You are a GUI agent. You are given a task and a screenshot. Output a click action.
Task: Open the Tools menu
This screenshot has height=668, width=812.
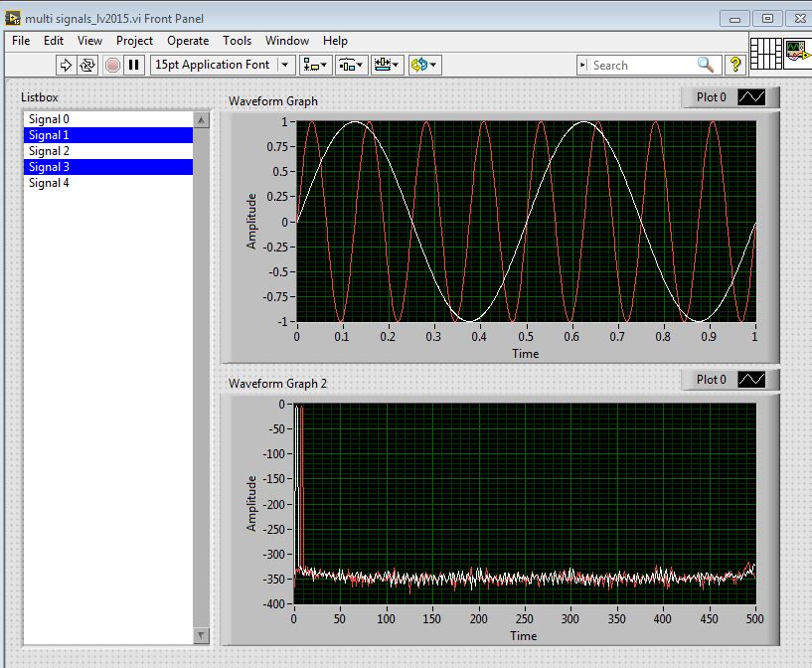point(237,41)
